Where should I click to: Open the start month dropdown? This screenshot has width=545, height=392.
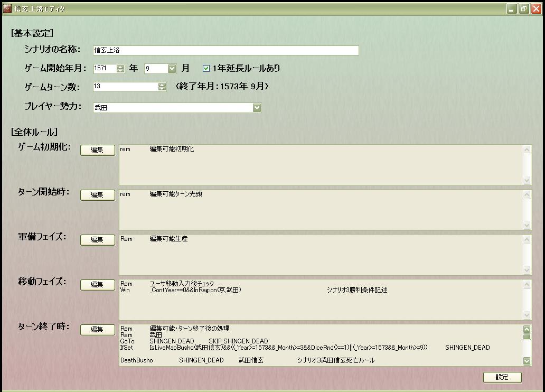(172, 68)
